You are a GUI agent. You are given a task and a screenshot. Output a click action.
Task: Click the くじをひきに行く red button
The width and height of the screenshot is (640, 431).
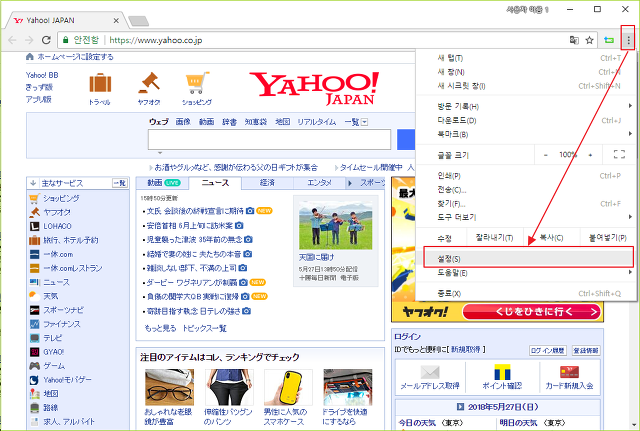pos(533,312)
